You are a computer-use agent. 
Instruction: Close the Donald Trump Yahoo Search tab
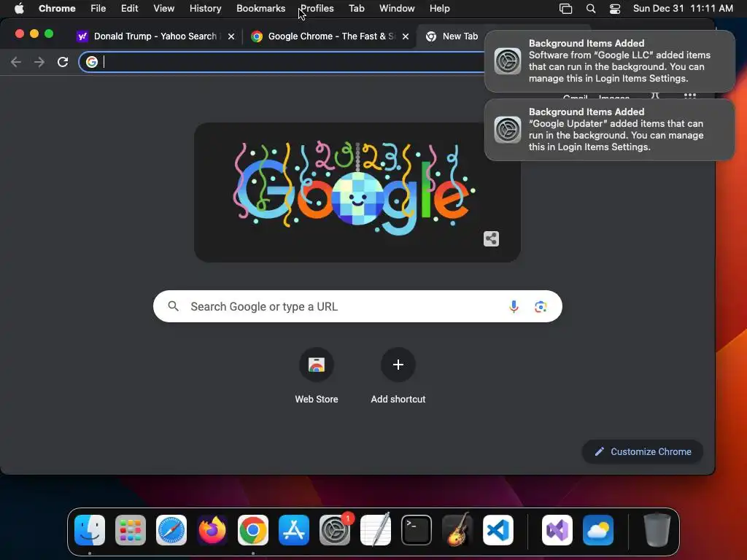pyautogui.click(x=231, y=36)
